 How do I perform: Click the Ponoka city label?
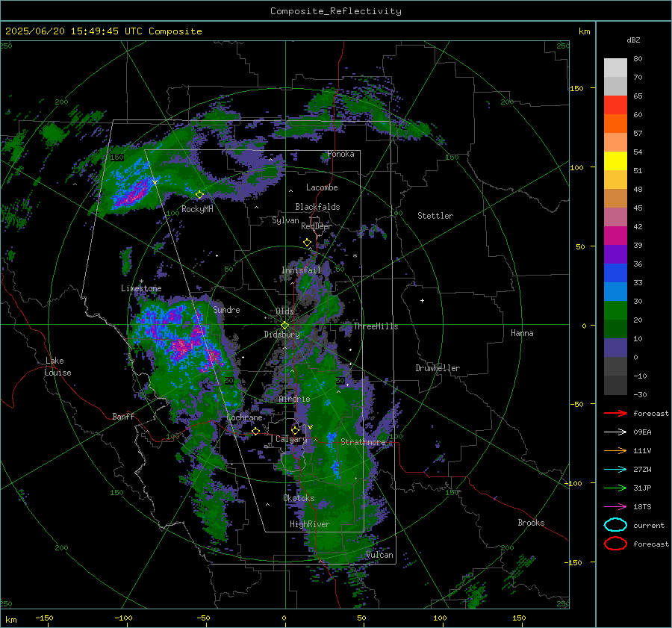pyautogui.click(x=340, y=154)
